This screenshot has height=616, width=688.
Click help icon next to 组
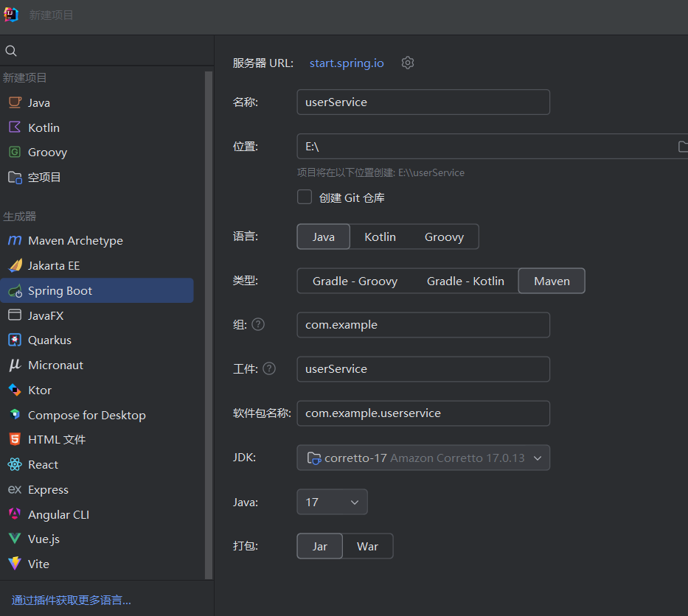coord(258,324)
